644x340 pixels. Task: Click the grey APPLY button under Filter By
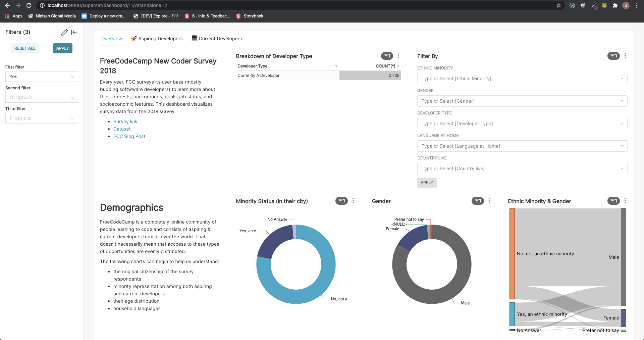click(427, 183)
